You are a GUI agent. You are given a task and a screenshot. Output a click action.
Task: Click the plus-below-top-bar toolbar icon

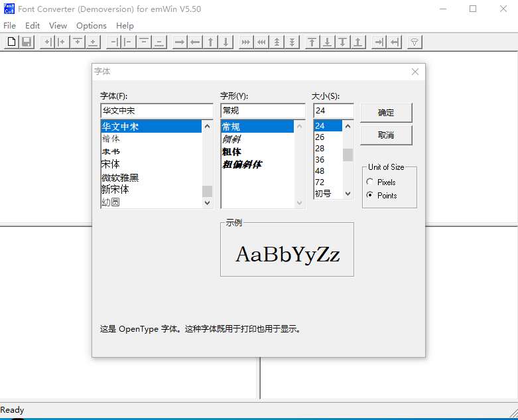(78, 42)
